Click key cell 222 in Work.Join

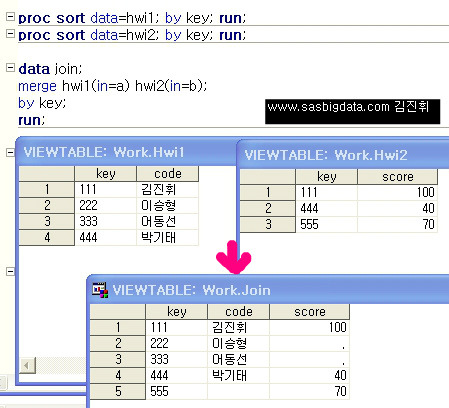[x=177, y=343]
